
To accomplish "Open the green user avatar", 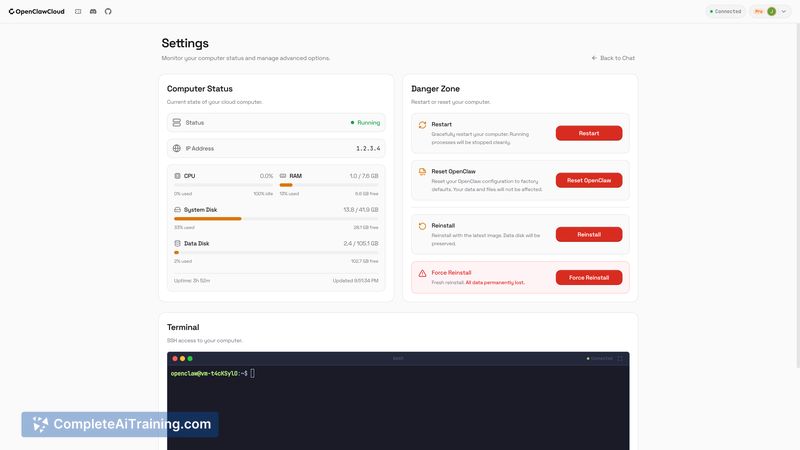I will click(771, 11).
